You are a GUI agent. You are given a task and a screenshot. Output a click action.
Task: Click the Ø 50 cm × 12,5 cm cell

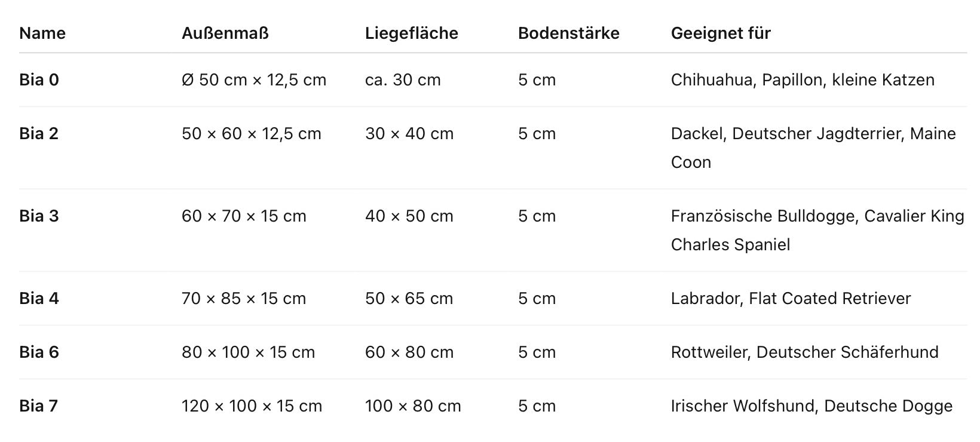pyautogui.click(x=254, y=79)
